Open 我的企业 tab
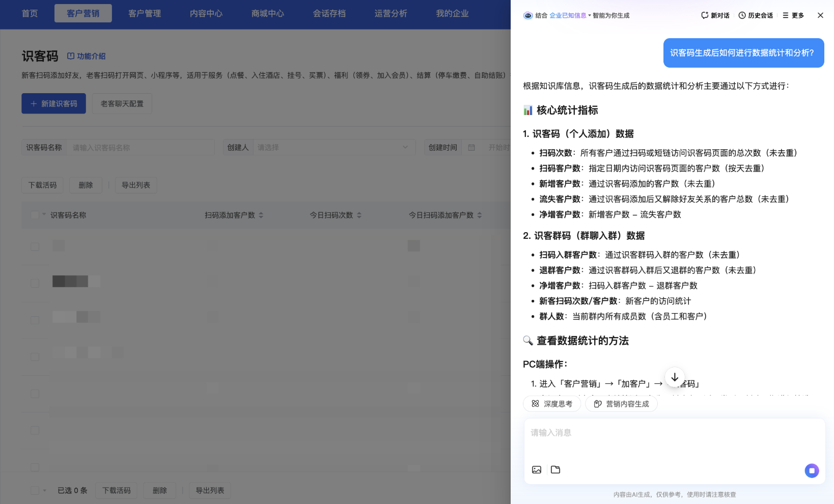Viewport: 834px width, 504px height. click(453, 13)
